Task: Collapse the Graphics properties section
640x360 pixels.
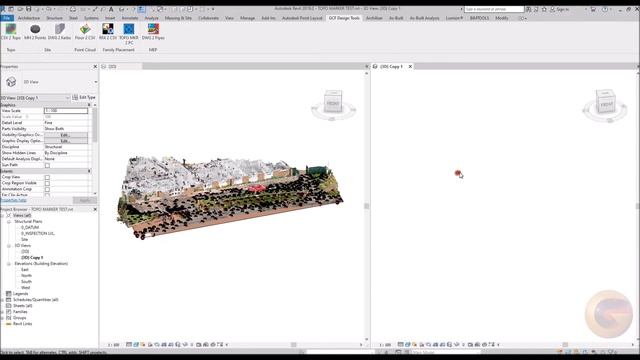Action: [x=89, y=105]
